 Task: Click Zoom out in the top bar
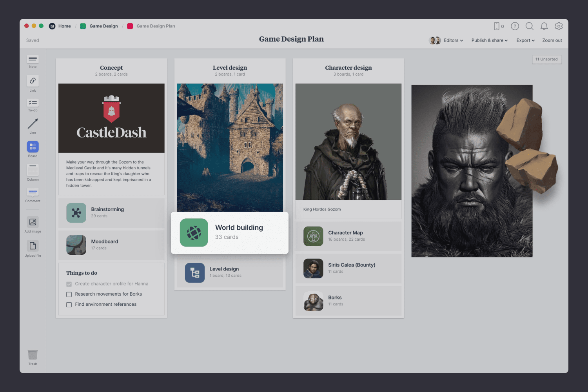click(x=552, y=40)
